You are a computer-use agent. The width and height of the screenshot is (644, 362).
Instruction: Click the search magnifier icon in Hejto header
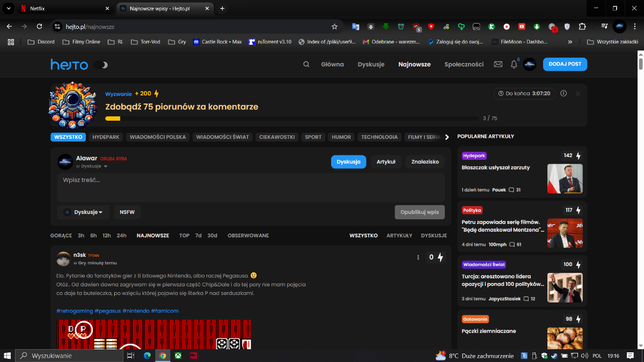306,64
